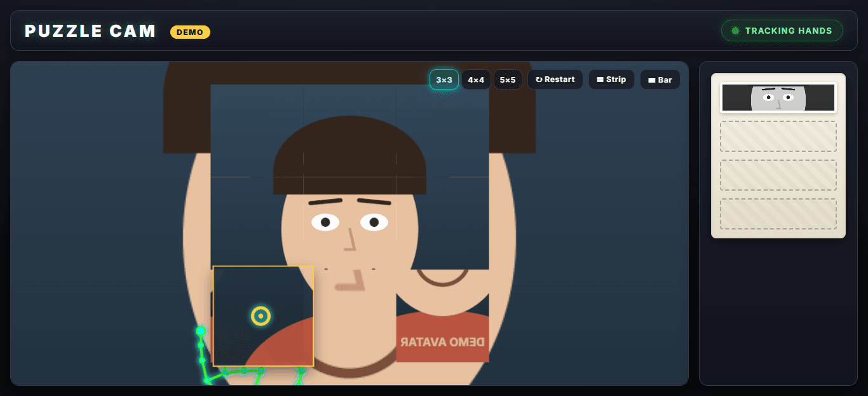868x396 pixels.
Task: Switch to the 4×4 grid size
Action: click(476, 79)
